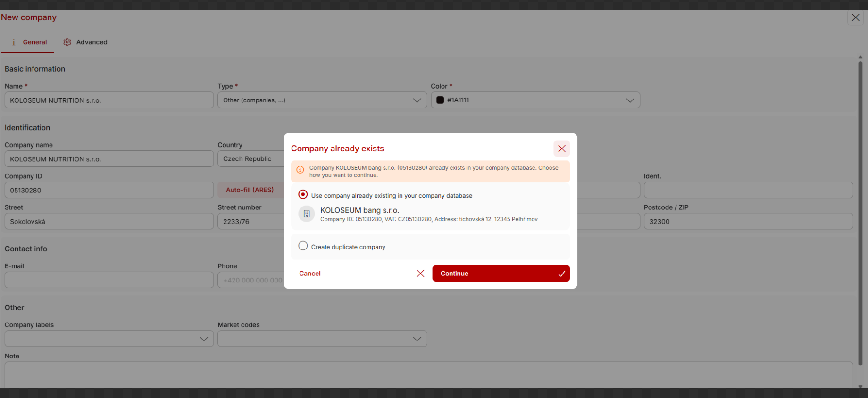The height and width of the screenshot is (398, 868).
Task: Open the Color dropdown chevron
Action: (x=629, y=100)
